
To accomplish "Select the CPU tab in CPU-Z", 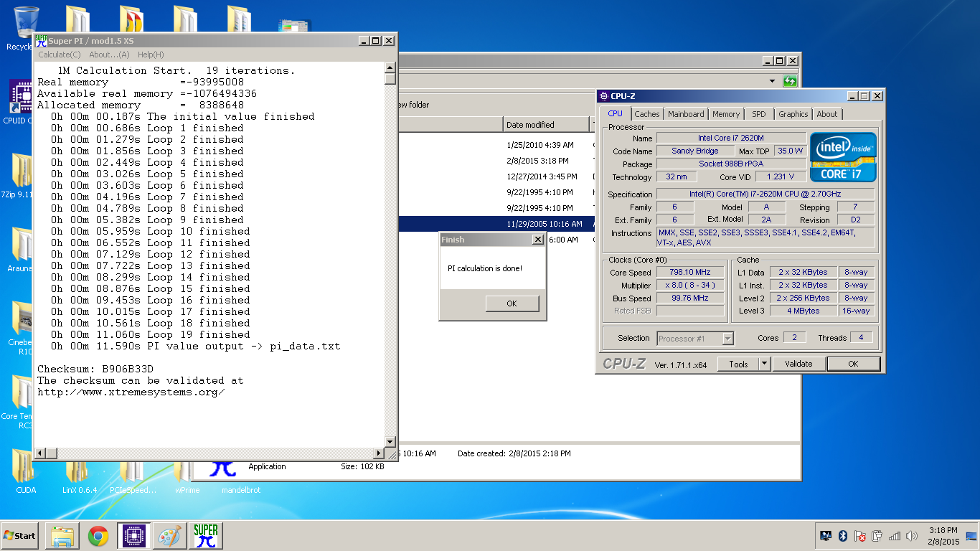I will [616, 113].
